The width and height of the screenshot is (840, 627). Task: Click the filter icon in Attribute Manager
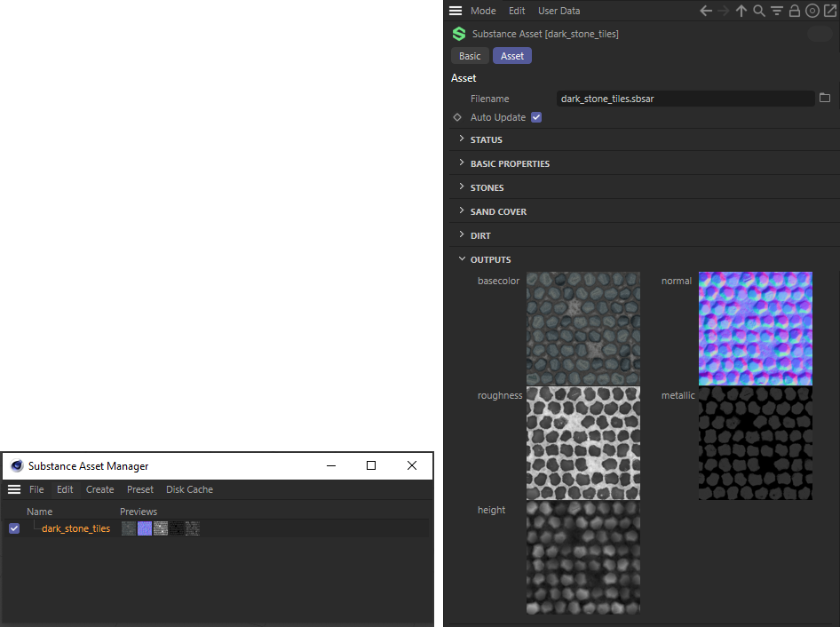click(776, 11)
